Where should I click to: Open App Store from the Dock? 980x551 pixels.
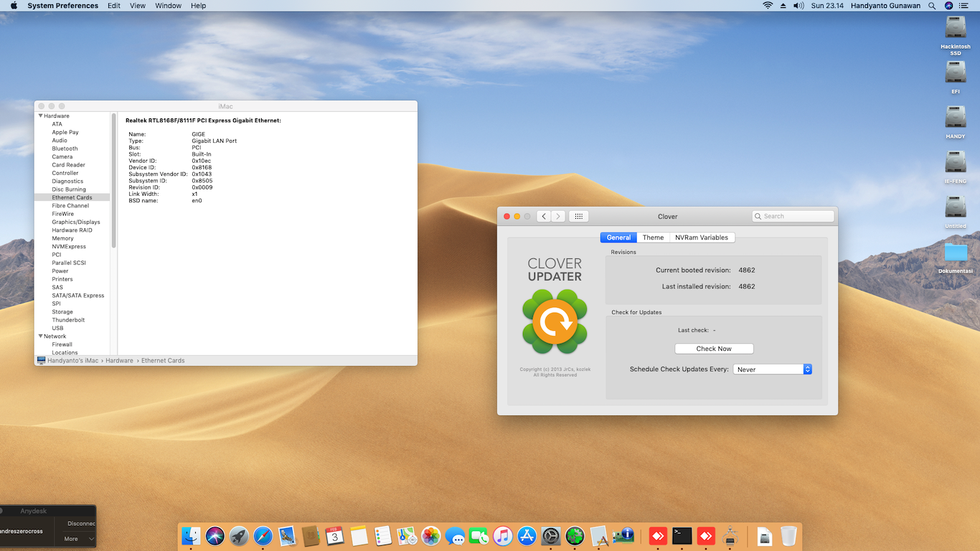(x=527, y=536)
